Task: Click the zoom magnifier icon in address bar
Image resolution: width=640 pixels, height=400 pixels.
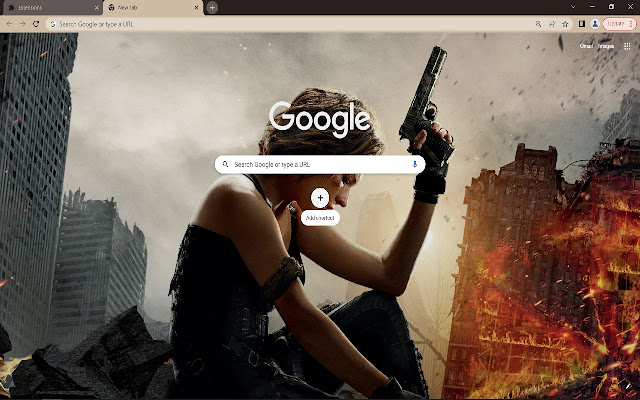Action: [x=538, y=24]
